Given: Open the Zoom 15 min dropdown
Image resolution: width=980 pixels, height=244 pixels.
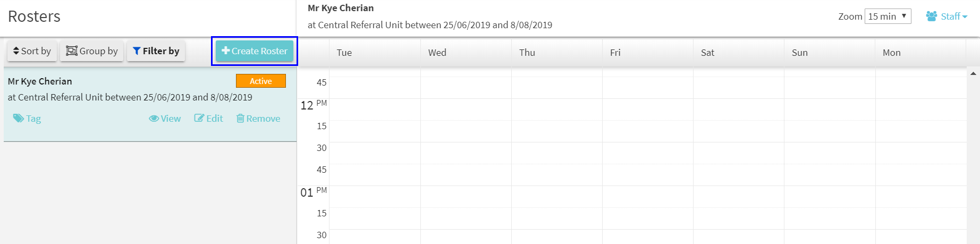Looking at the screenshot, I should 888,16.
